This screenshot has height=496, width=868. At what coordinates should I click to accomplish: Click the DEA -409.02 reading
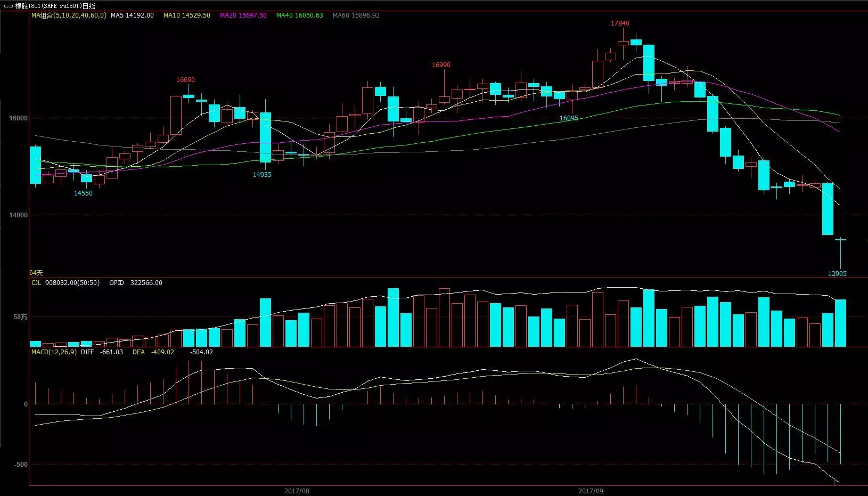coord(153,352)
